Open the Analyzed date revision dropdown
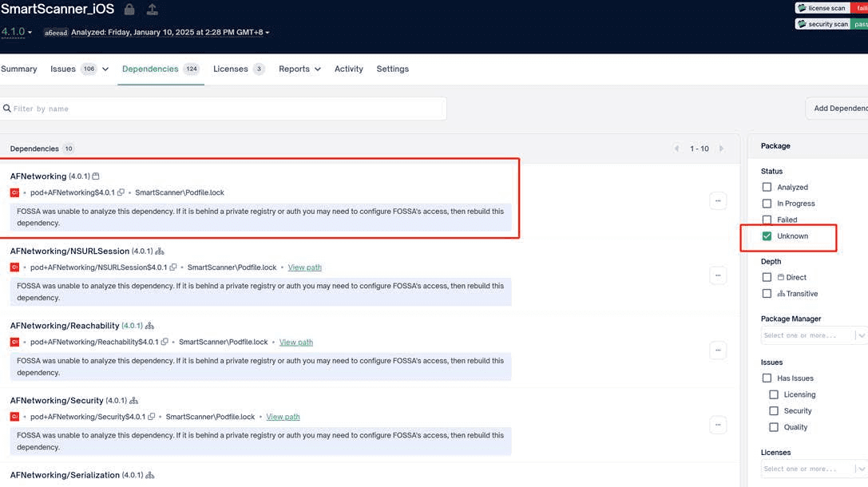 tap(171, 32)
